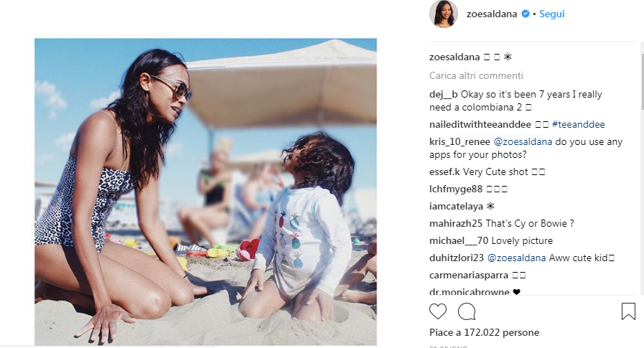Open zoesaldana's profile avatar picture
Image resolution: width=644 pixels, height=348 pixels.
pyautogui.click(x=444, y=14)
